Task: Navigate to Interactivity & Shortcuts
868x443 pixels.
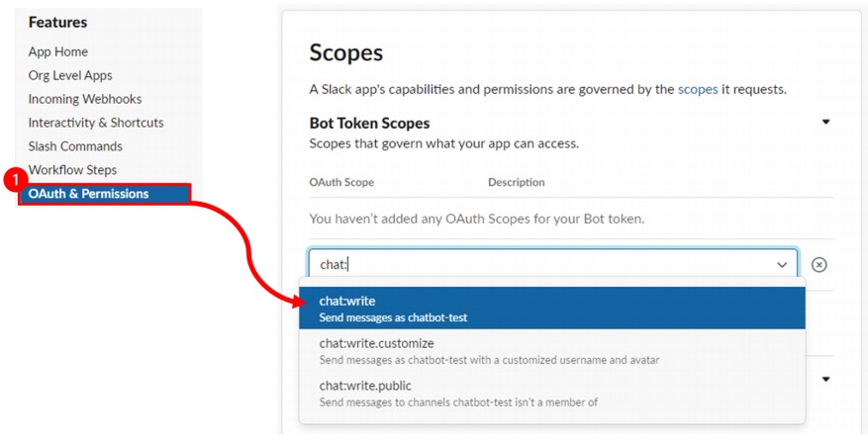Action: click(x=96, y=123)
